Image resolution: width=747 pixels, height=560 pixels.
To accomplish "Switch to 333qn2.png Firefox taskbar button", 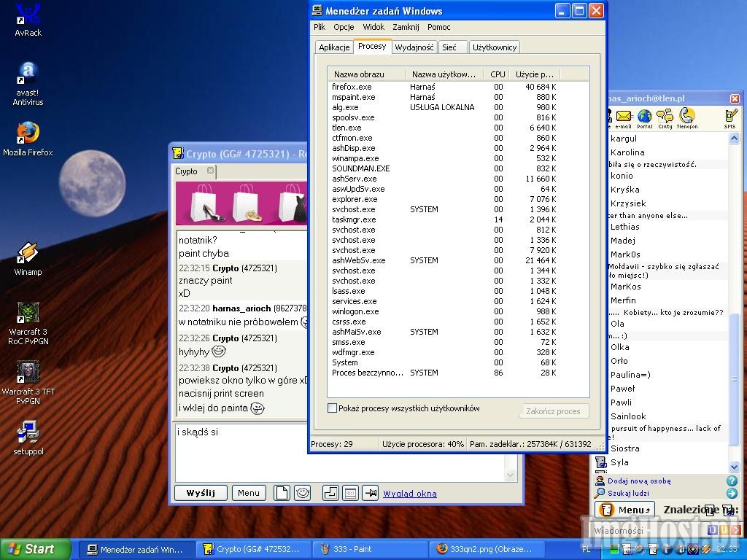I will point(487,549).
